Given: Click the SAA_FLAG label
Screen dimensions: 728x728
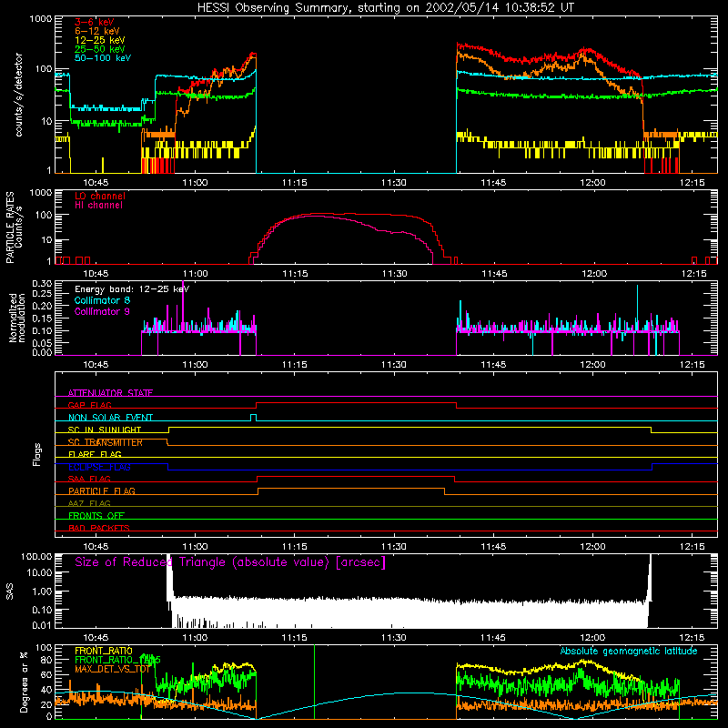Looking at the screenshot, I should tap(89, 479).
